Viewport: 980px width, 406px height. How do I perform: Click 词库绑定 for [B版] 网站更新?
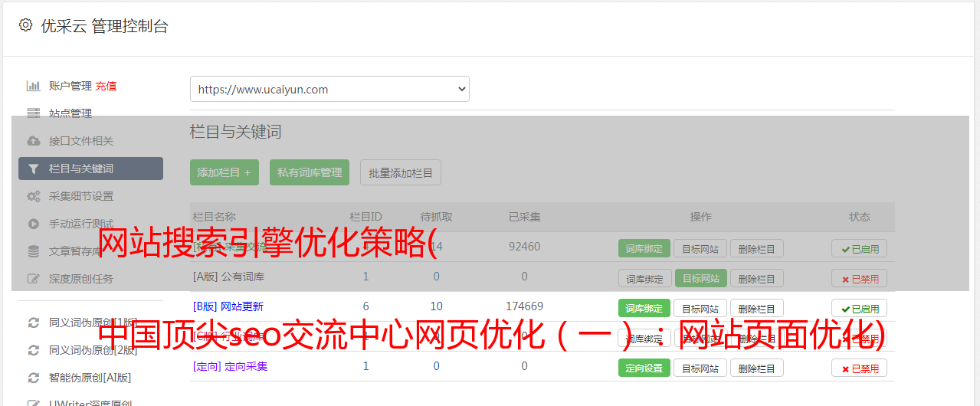tap(644, 308)
